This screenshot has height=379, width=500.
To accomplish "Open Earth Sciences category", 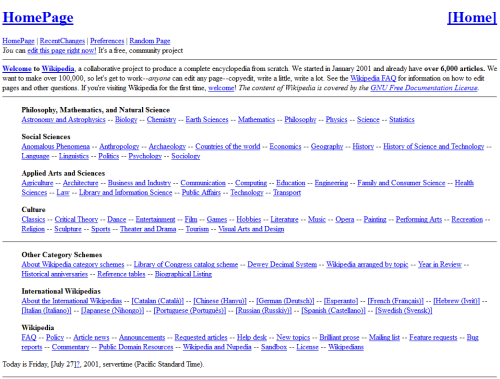I will tap(207, 120).
